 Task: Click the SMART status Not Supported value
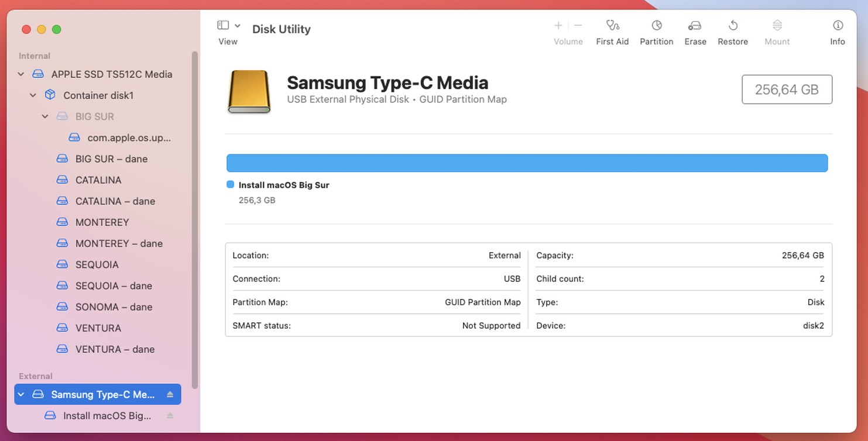click(x=491, y=326)
